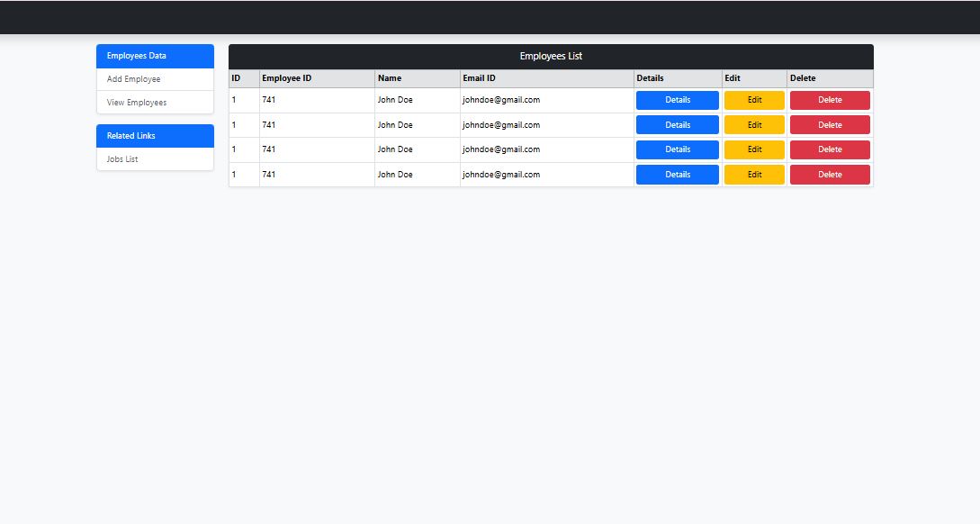Delete the last employee record
980x524 pixels.
(830, 174)
